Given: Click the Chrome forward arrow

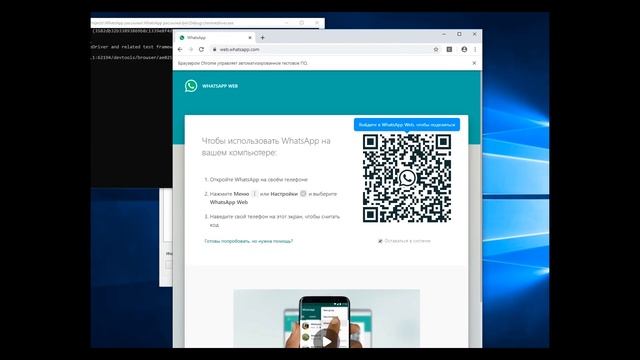Looking at the screenshot, I should coord(191,49).
